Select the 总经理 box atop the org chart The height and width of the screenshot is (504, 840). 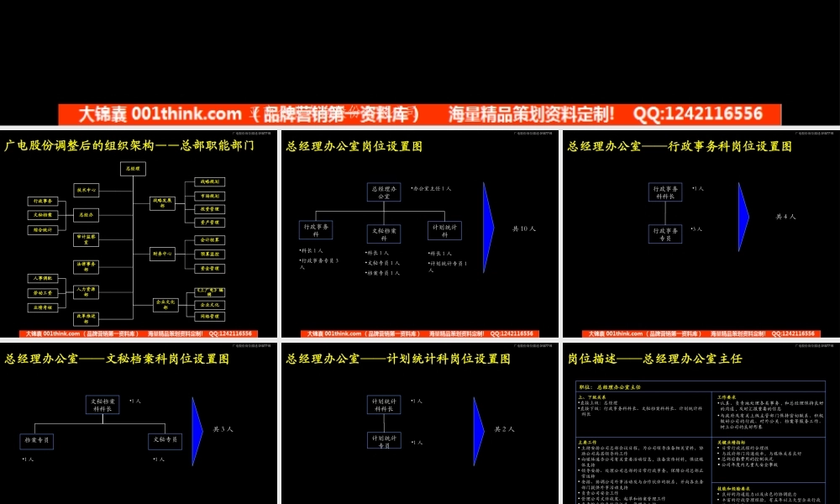[x=133, y=169]
